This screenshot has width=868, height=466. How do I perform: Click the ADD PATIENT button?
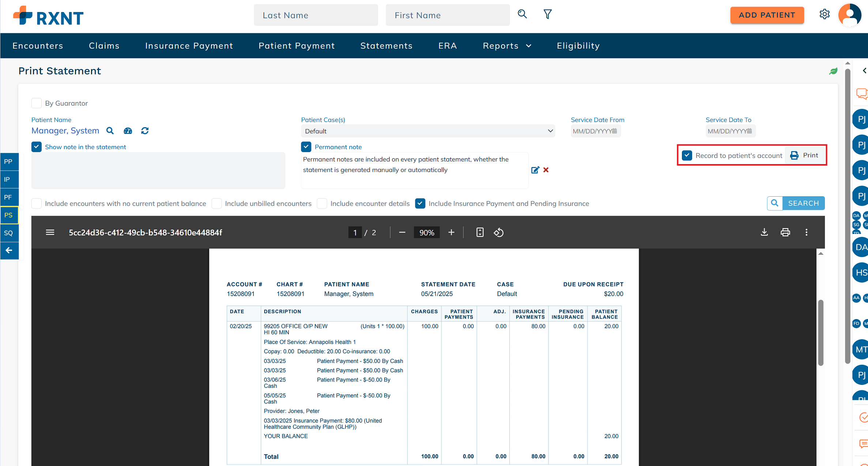tap(767, 15)
